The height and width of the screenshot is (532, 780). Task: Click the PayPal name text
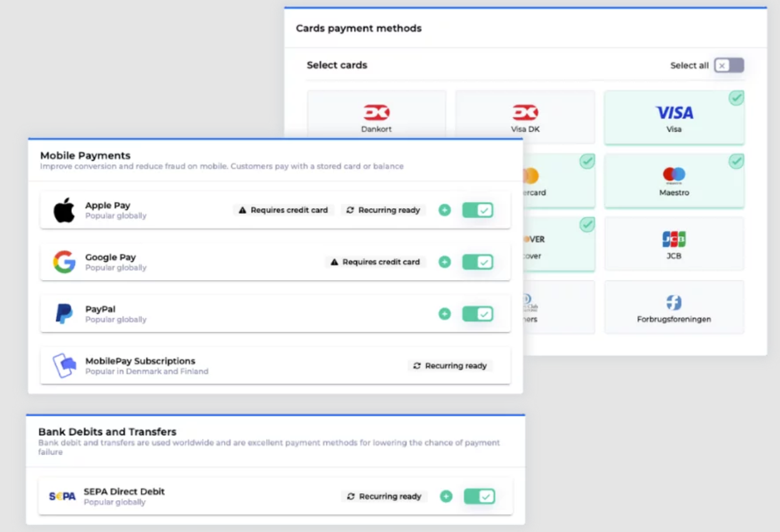click(x=100, y=309)
